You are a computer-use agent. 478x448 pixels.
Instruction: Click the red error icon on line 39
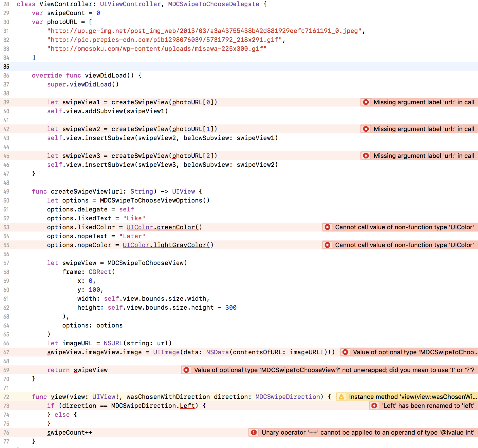[366, 102]
